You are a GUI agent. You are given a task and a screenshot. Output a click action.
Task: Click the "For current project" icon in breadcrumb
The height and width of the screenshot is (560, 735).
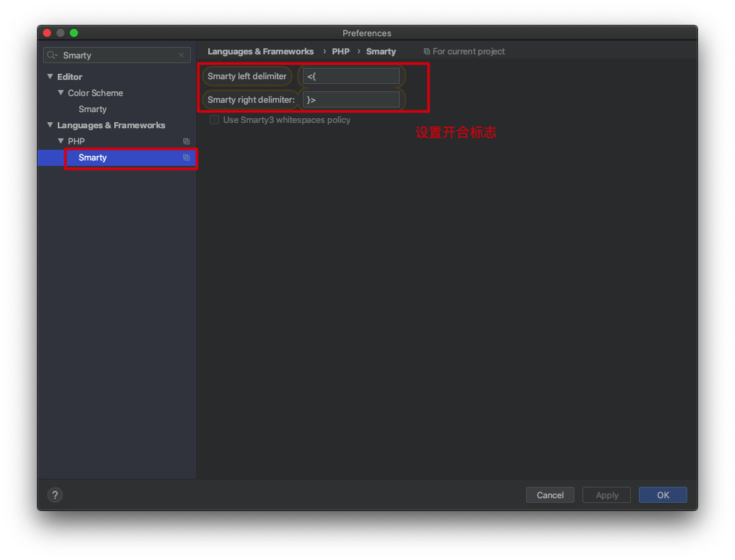tap(427, 51)
